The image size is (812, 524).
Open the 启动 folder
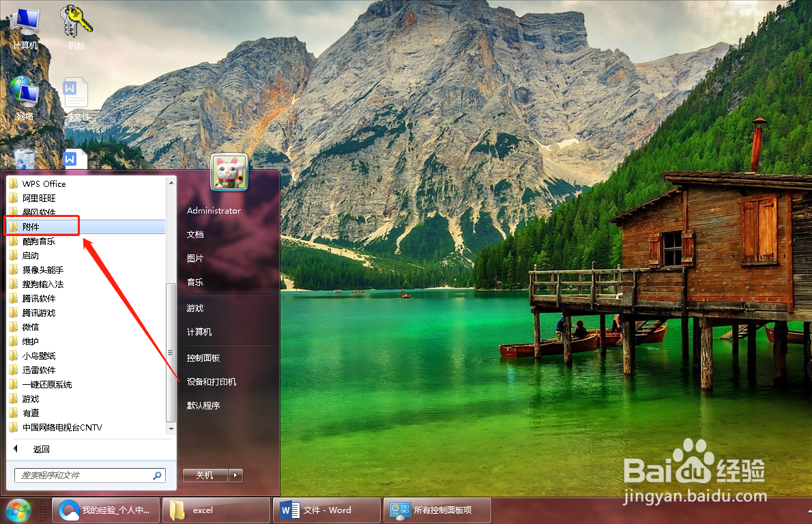(86, 256)
